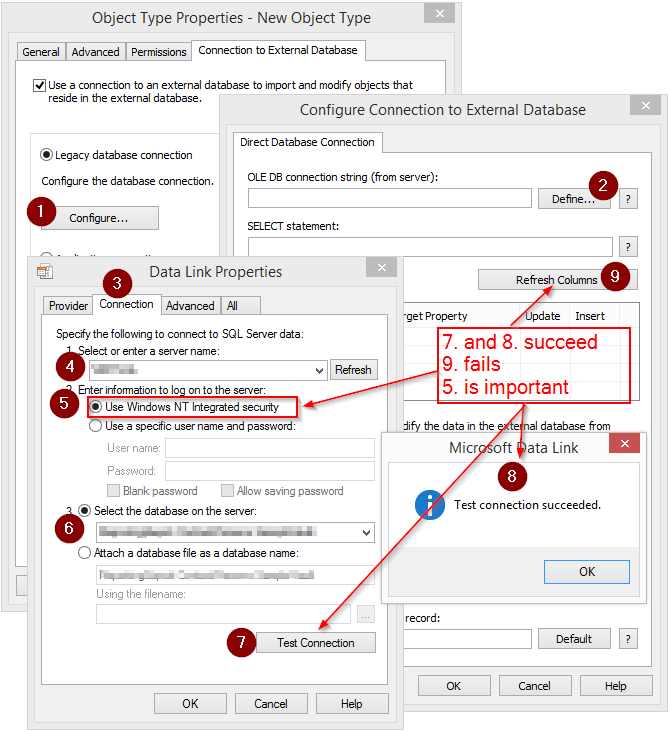The image size is (671, 732).
Task: Select Connection to External Database tab
Action: (x=278, y=50)
